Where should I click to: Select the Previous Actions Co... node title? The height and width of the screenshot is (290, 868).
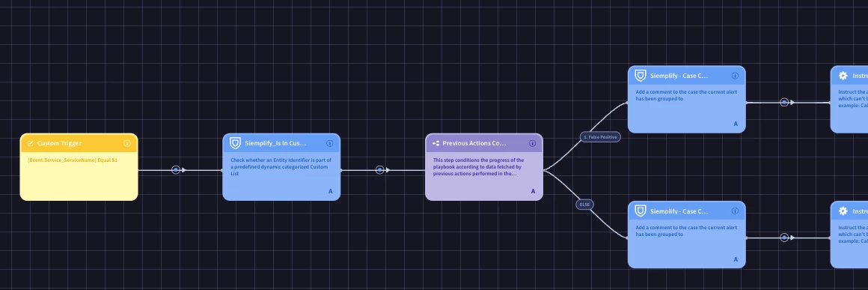click(x=474, y=143)
